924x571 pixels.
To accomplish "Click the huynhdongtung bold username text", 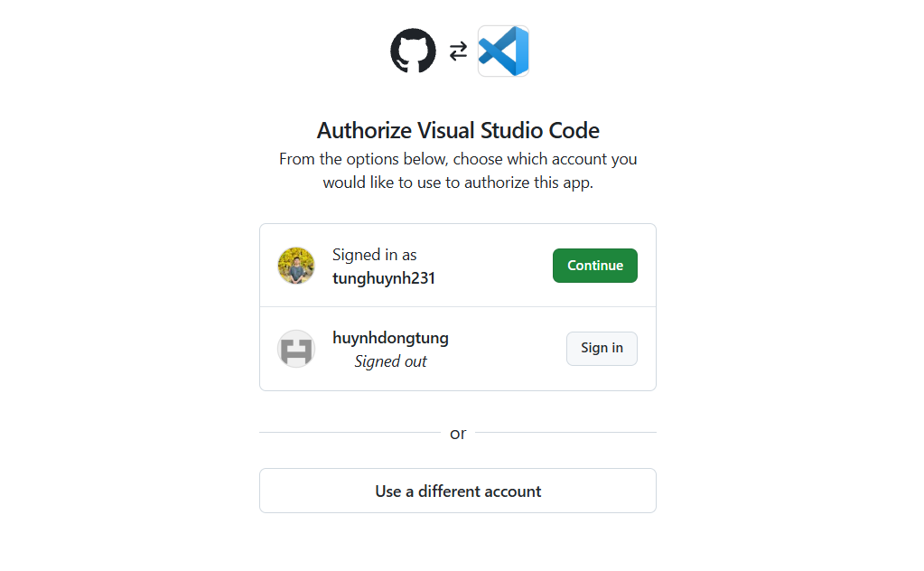I will [x=390, y=337].
